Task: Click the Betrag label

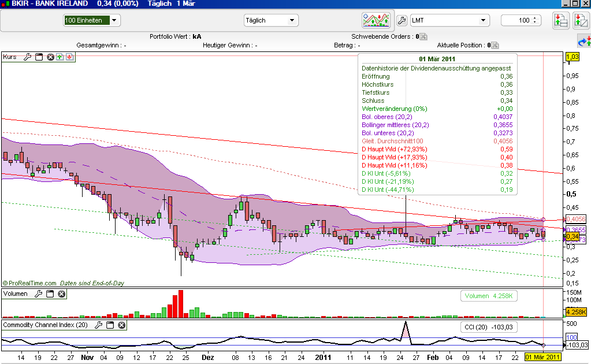Action: pos(347,45)
